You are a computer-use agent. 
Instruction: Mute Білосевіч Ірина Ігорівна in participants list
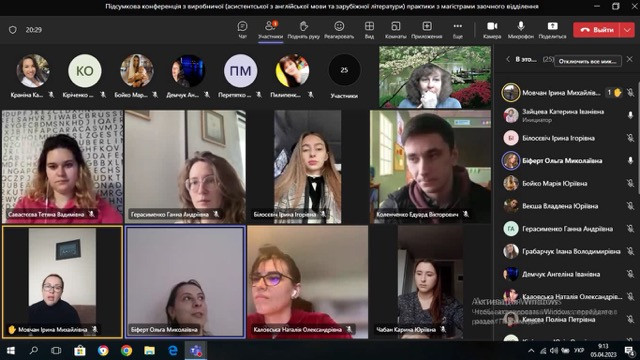point(630,138)
